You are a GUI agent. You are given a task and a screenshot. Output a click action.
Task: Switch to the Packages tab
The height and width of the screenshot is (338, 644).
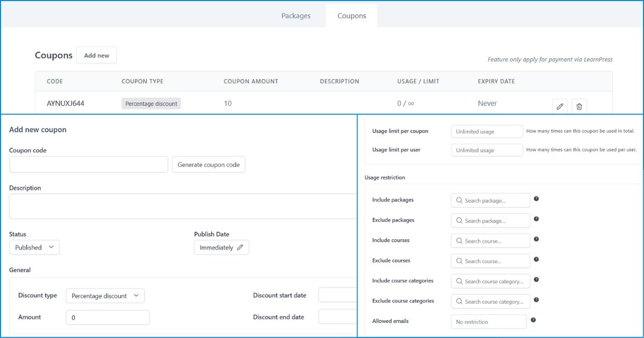296,16
